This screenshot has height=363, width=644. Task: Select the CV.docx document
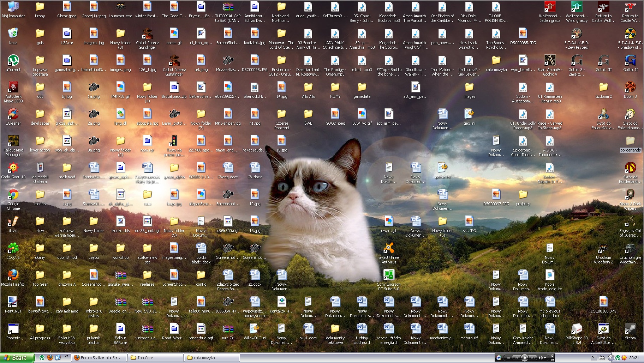coord(255,171)
